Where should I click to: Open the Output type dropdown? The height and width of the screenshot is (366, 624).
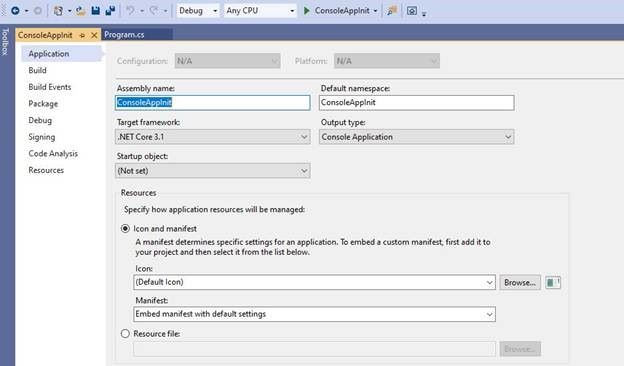coord(417,137)
